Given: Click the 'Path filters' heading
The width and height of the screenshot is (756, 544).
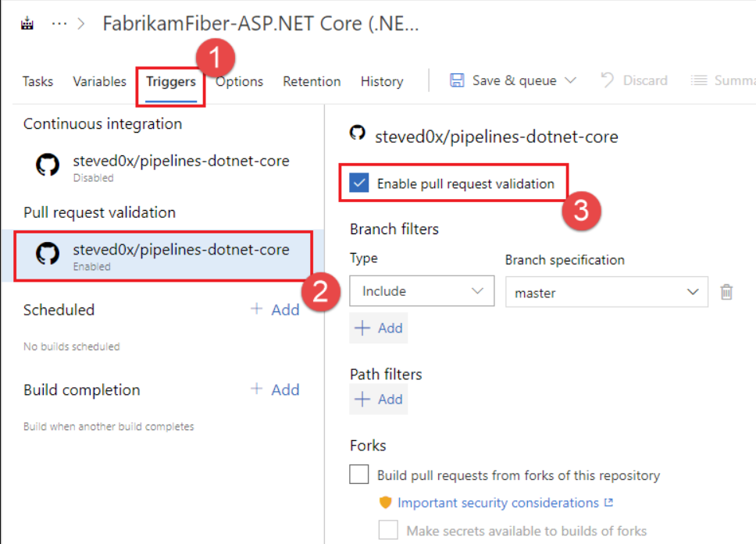Looking at the screenshot, I should [x=386, y=375].
